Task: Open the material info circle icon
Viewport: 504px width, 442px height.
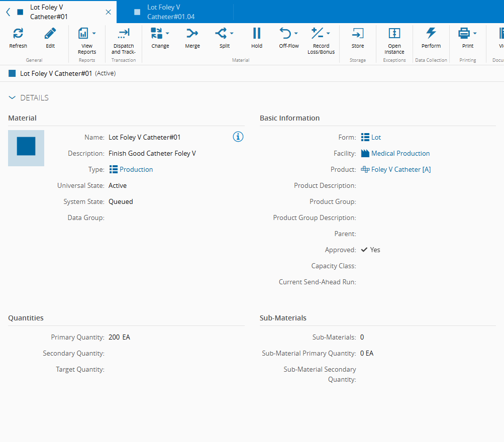Action: [238, 137]
